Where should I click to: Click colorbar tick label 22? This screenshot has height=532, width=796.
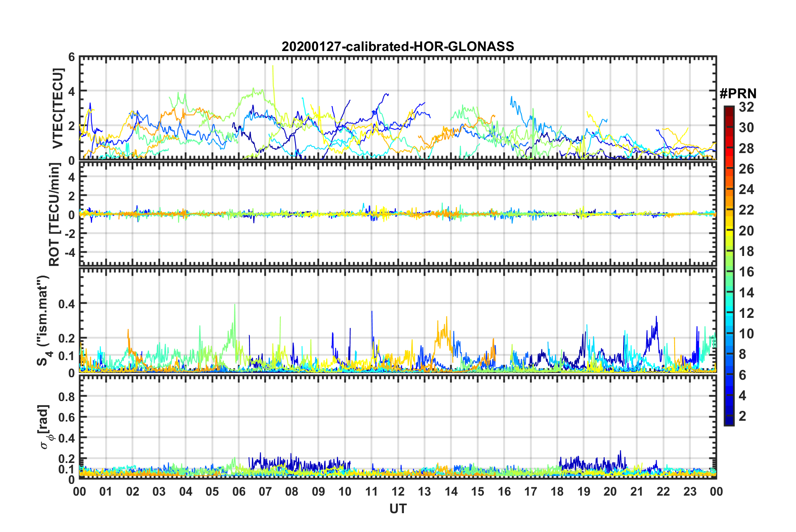(746, 210)
